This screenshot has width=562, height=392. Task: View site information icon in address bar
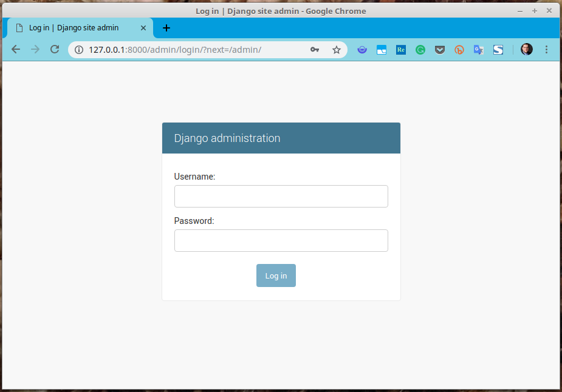point(79,50)
